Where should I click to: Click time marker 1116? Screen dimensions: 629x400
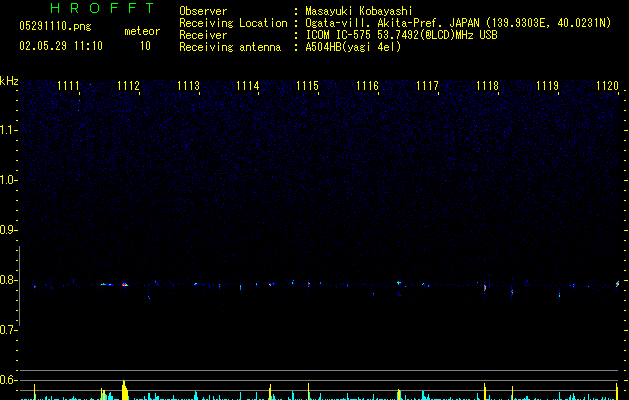pos(367,86)
